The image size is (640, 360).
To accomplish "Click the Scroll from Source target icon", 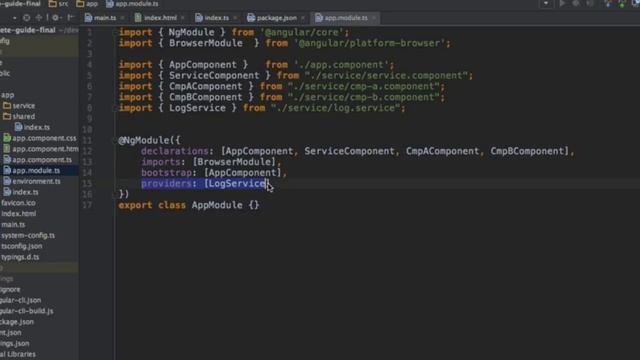I will [x=27, y=18].
